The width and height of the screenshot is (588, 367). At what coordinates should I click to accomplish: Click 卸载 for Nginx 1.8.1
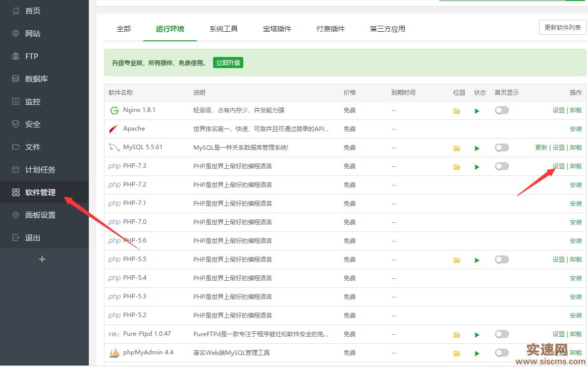coord(576,110)
